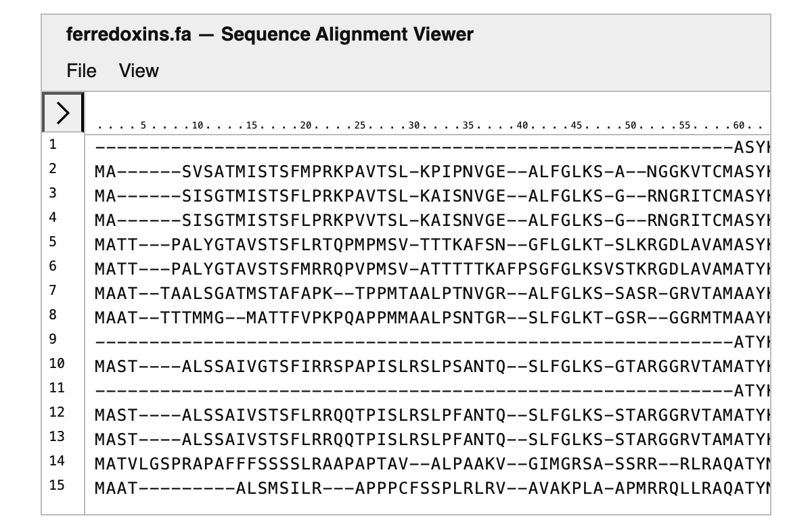Click the ferredoxins.fa window title

[x=270, y=34]
